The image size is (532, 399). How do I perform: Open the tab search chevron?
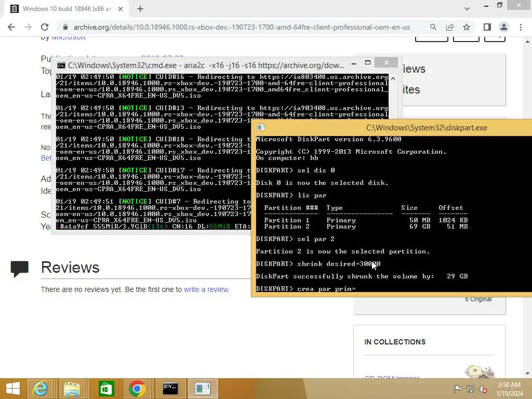click(x=467, y=8)
